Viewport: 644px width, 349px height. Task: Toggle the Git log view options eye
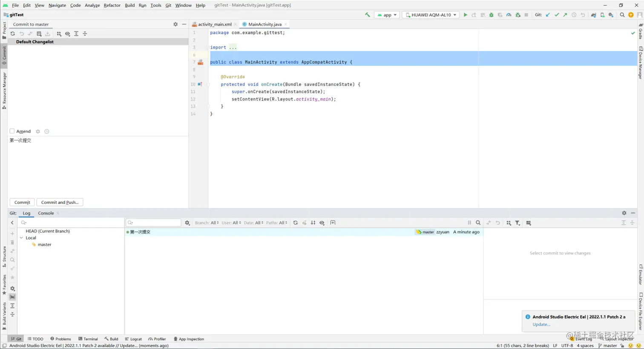coord(322,223)
